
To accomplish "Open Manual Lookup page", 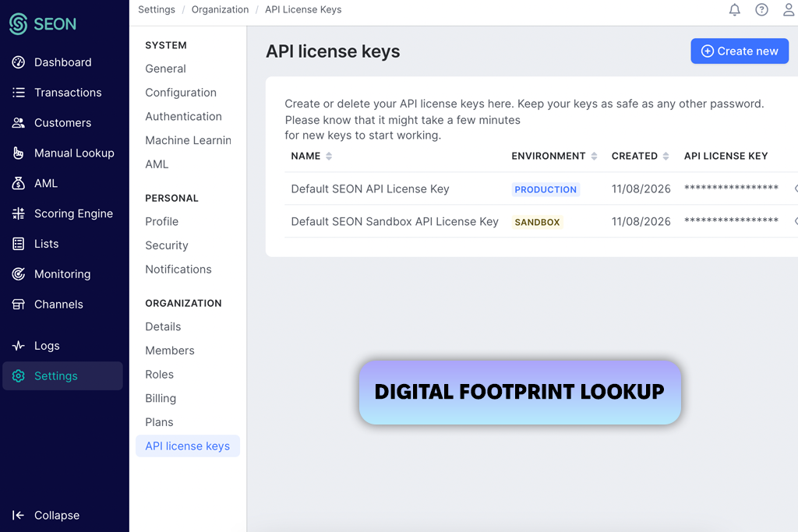I will tap(74, 153).
